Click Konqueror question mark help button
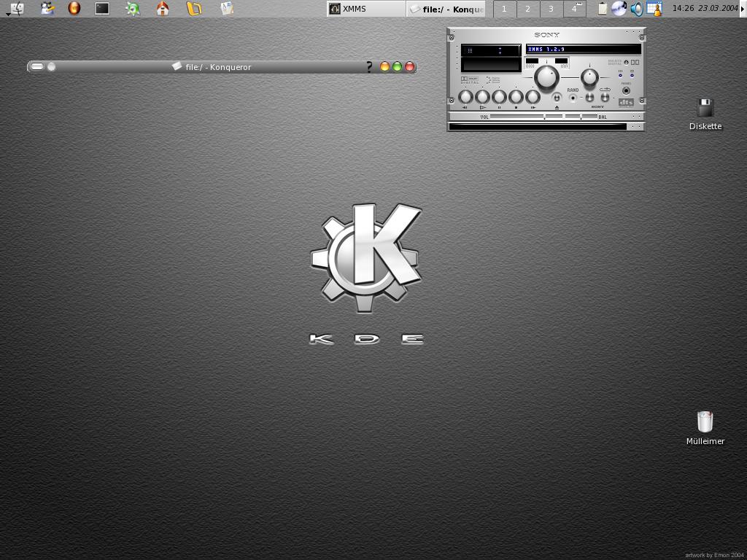Screen dimensions: 747x560 (369, 66)
